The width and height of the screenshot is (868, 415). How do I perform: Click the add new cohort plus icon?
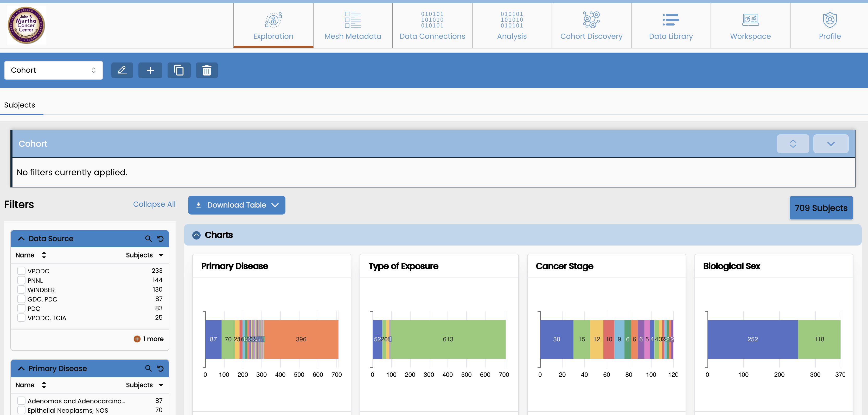pos(150,70)
